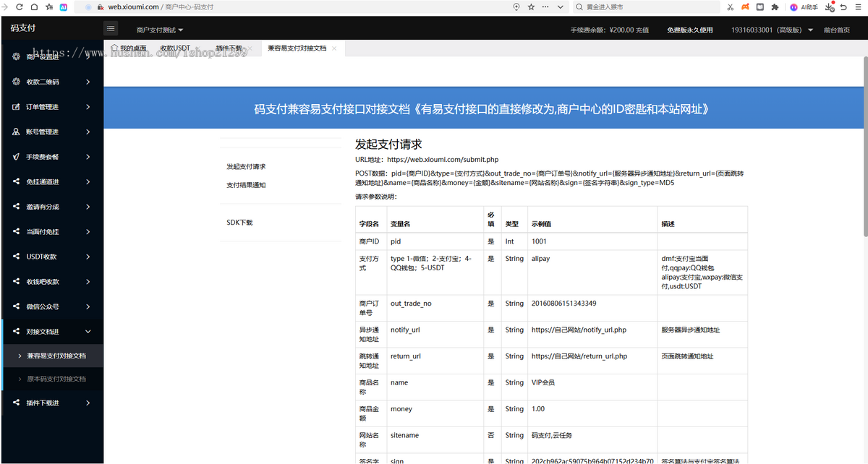This screenshot has width=868, height=464.
Task: Click the edit icon next to 订单管理进
Action: [x=17, y=107]
